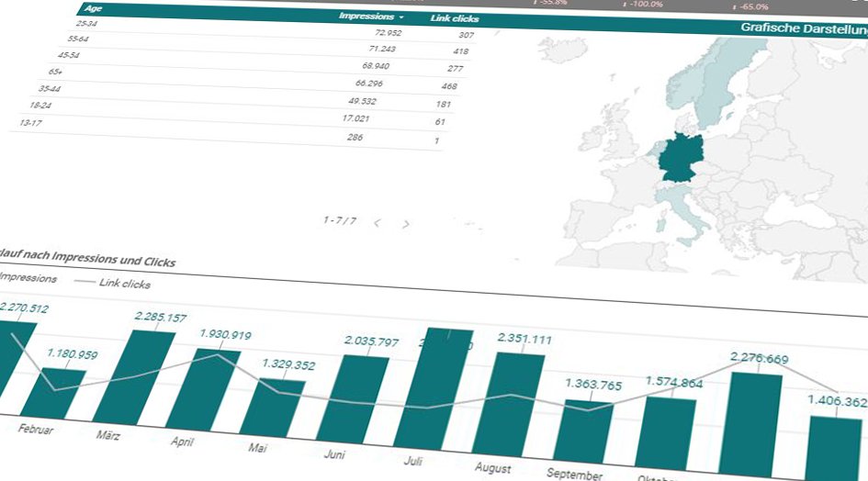
Task: Click the 2.351.111 bar value label
Action: pos(524,339)
